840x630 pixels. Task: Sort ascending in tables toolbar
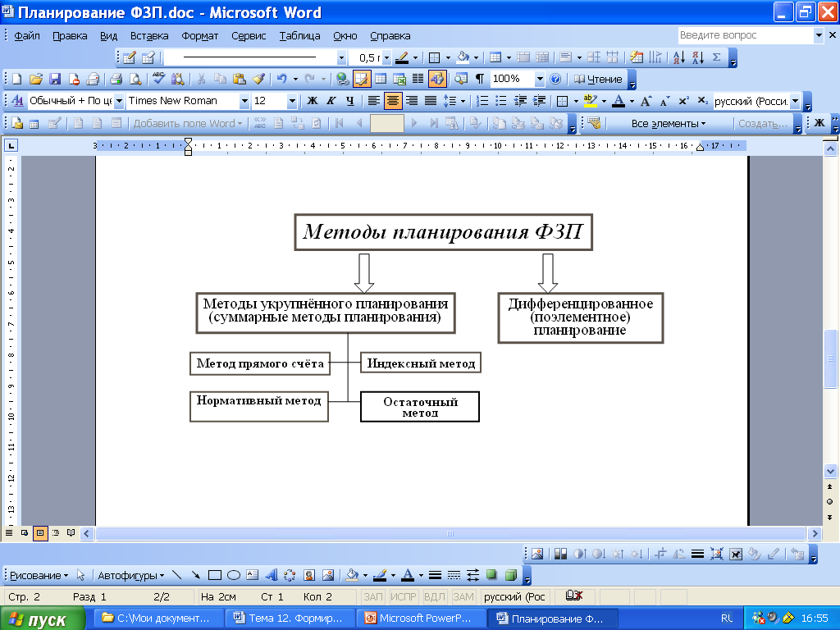[x=678, y=57]
